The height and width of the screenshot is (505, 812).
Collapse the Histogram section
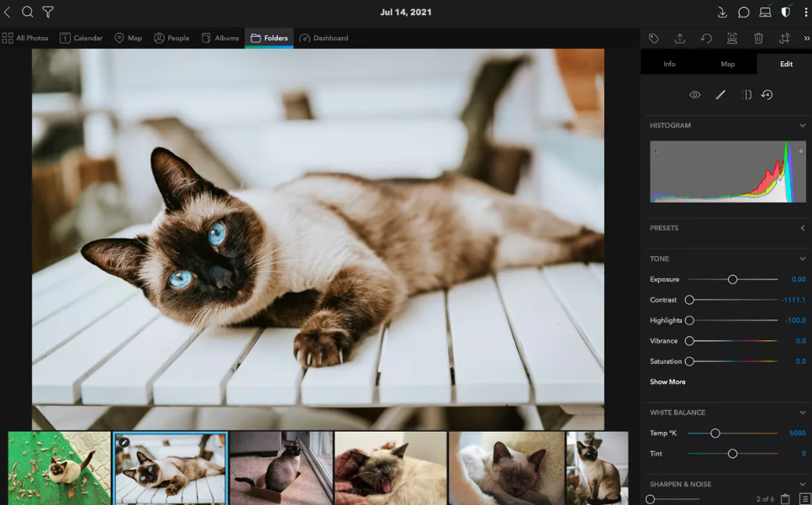point(802,125)
